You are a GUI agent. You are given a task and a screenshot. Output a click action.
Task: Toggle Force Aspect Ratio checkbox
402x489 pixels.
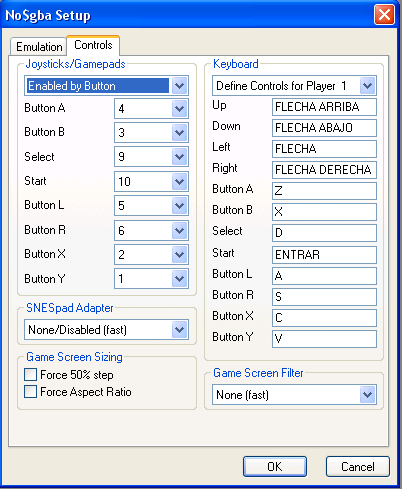tap(30, 391)
